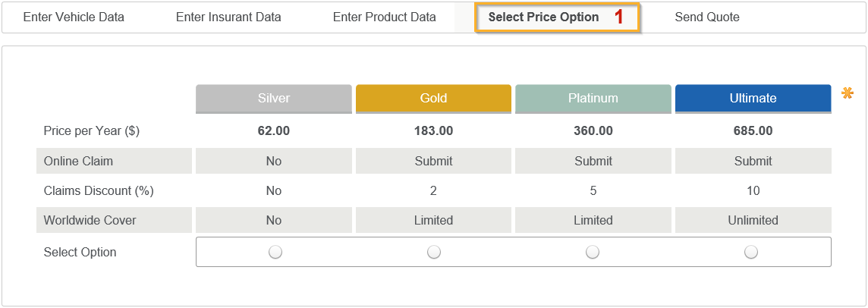Choose the Platinum plan radio button
The width and height of the screenshot is (868, 308).
point(593,252)
